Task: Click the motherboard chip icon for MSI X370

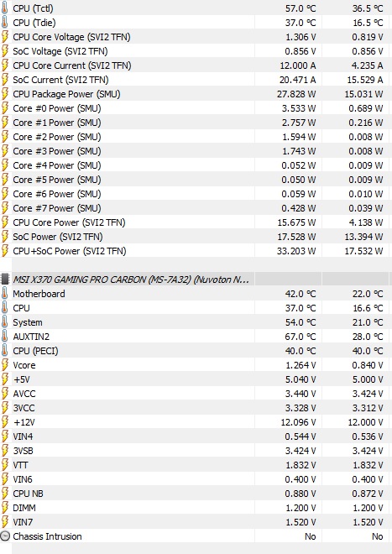Action: 5,280
